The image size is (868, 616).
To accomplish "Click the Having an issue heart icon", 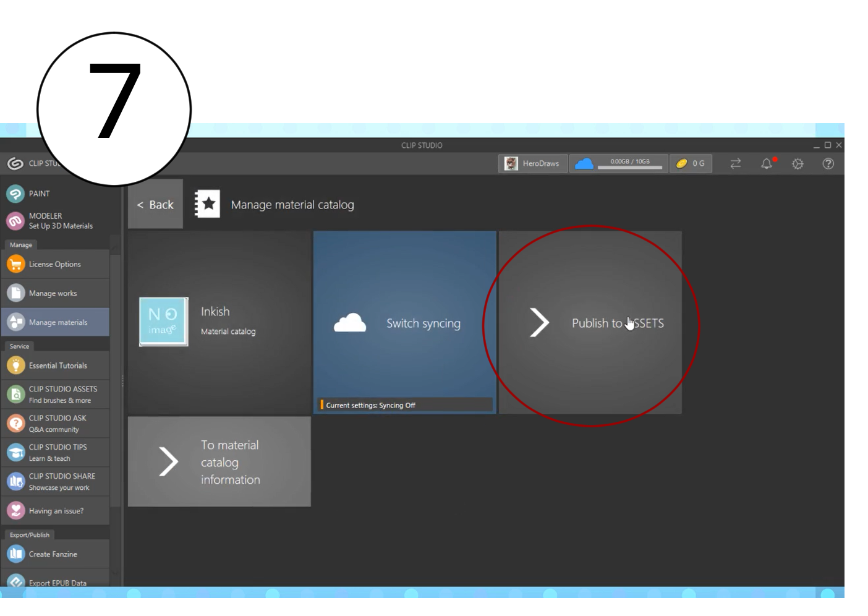I will [15, 511].
